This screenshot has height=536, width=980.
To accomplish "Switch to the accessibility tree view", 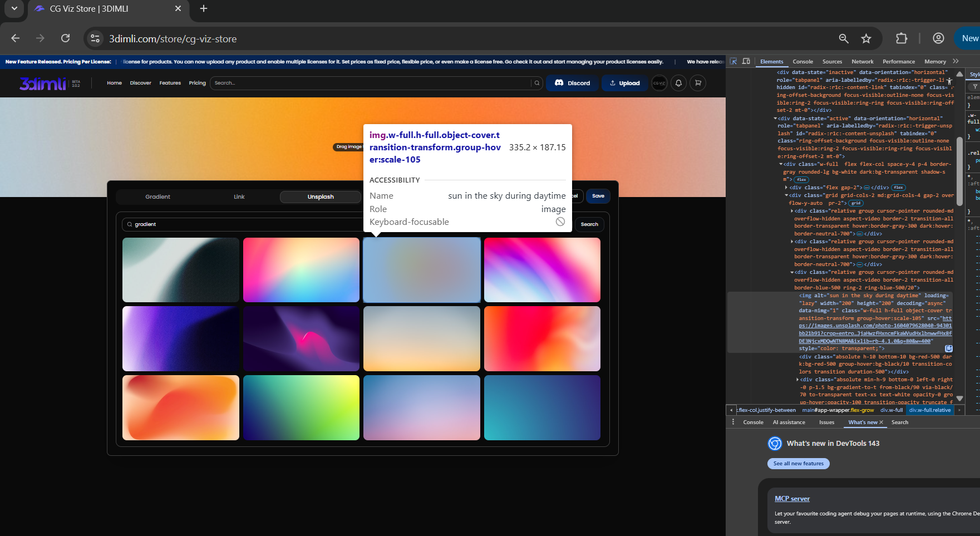I will pos(949,81).
